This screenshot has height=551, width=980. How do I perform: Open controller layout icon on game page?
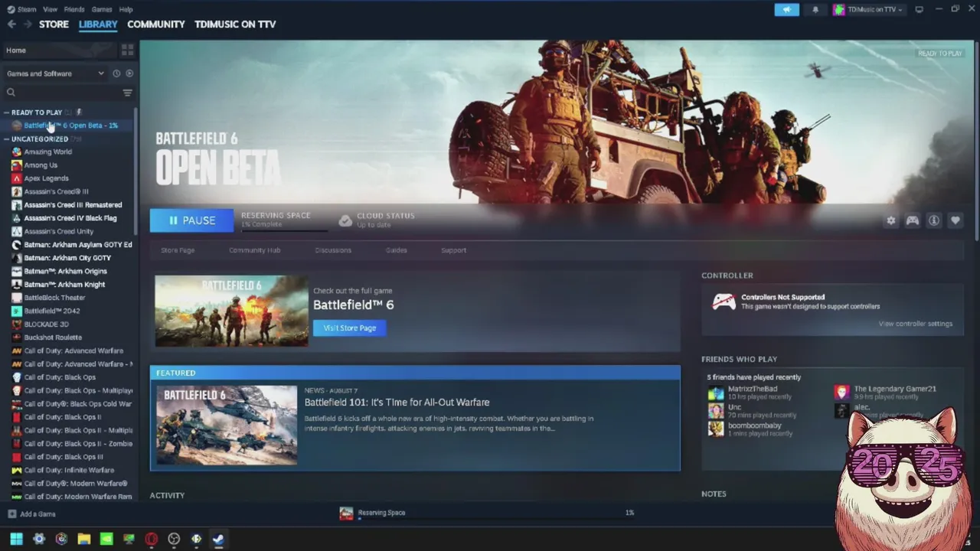point(912,220)
